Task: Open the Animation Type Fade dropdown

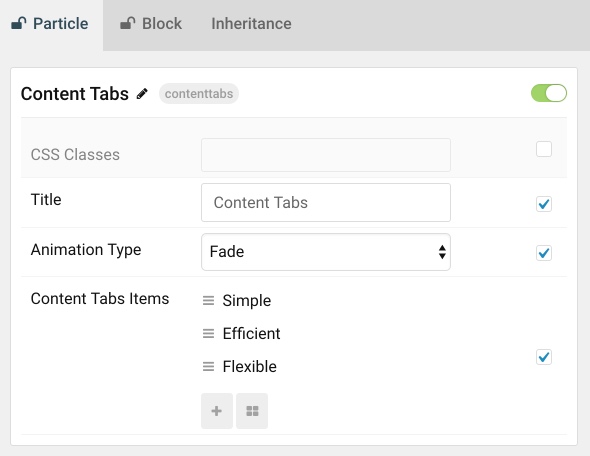Action: 326,252
